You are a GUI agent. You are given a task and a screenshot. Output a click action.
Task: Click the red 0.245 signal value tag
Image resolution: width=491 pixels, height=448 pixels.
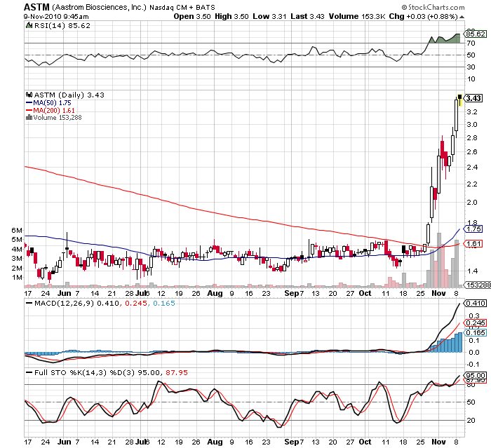tap(476, 323)
